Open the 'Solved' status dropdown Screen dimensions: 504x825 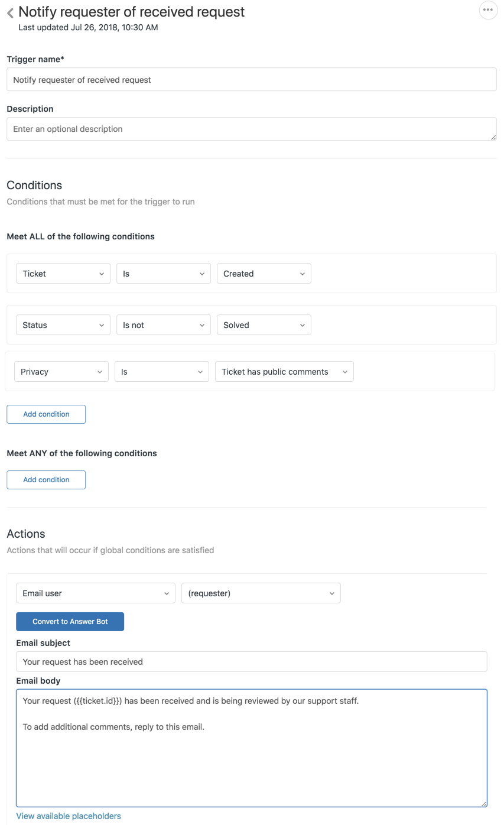click(264, 324)
